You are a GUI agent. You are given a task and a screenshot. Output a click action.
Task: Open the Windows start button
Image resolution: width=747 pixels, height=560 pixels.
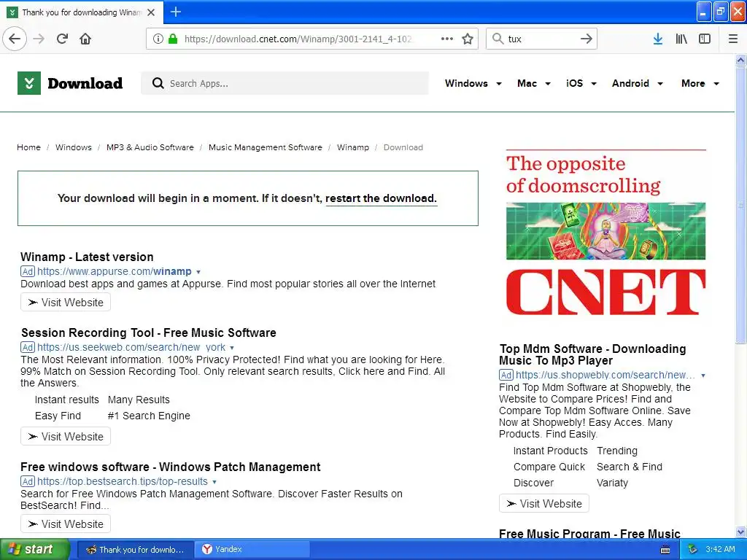pyautogui.click(x=35, y=549)
